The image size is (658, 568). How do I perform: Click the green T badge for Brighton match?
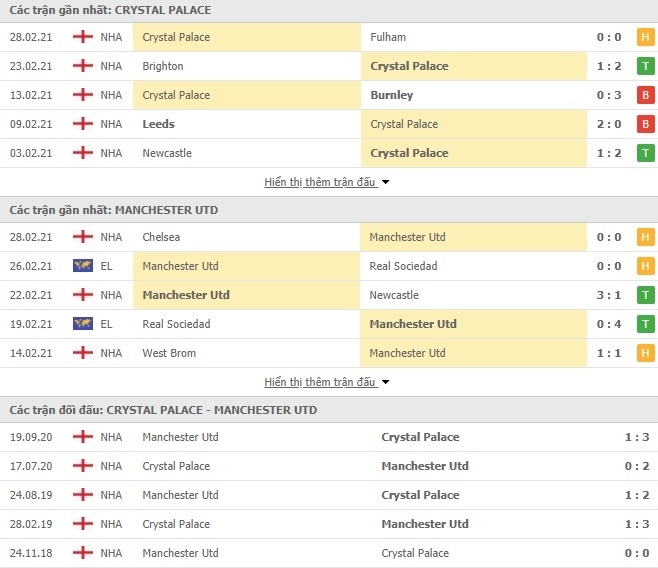[x=645, y=66]
